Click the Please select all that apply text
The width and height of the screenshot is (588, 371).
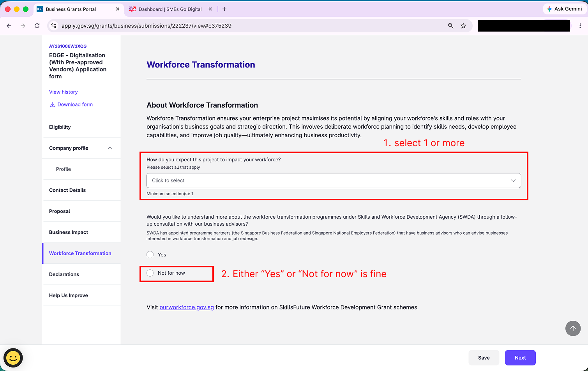tap(173, 167)
